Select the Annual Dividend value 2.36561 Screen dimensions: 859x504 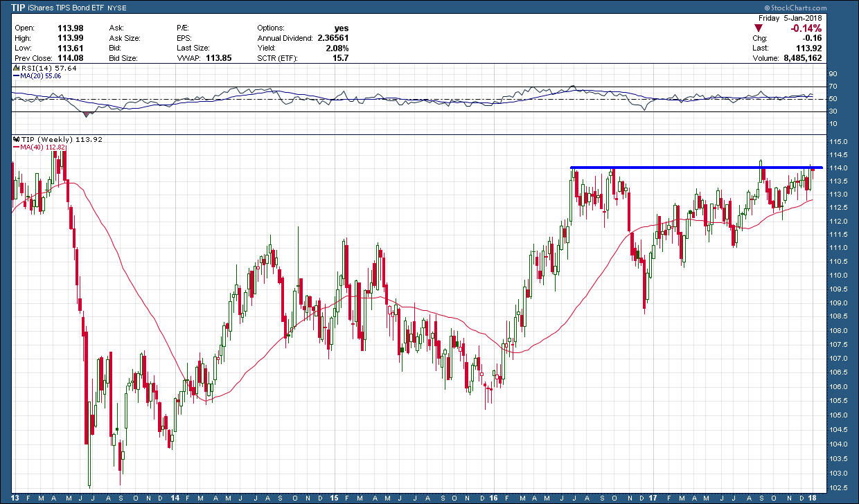click(x=333, y=38)
